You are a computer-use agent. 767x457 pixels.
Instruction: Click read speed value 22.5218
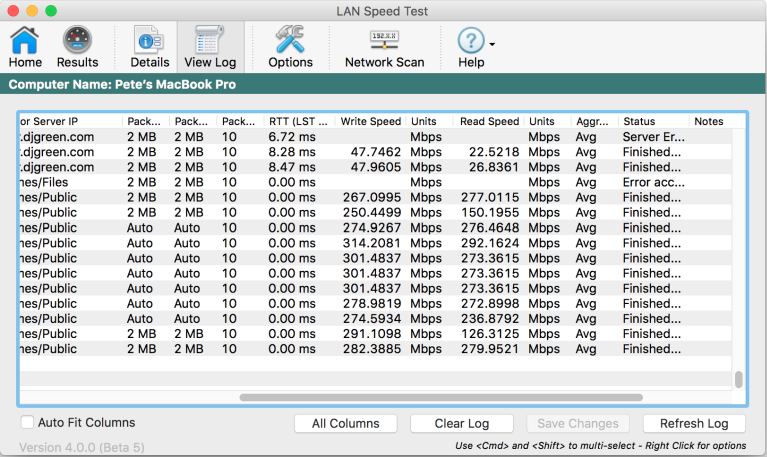[x=494, y=152]
